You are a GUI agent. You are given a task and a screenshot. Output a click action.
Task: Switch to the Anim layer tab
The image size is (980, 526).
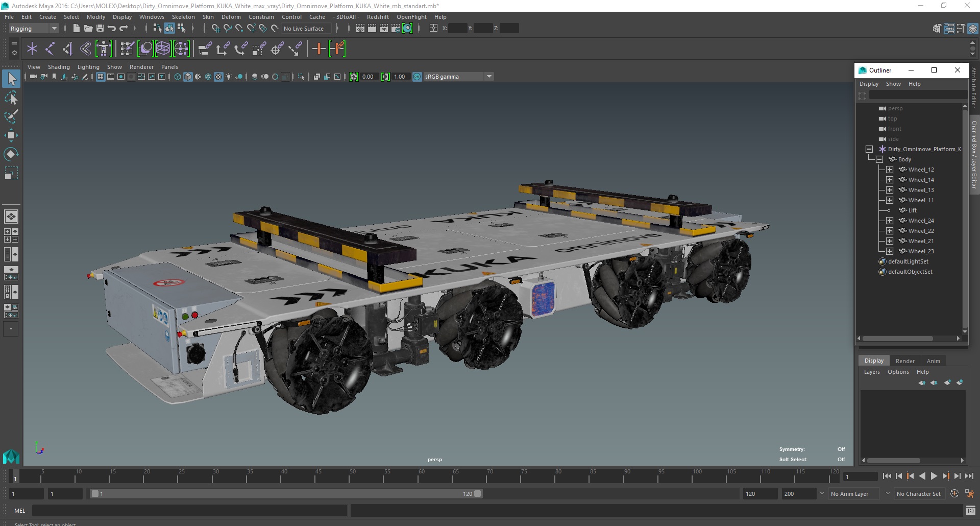click(933, 361)
